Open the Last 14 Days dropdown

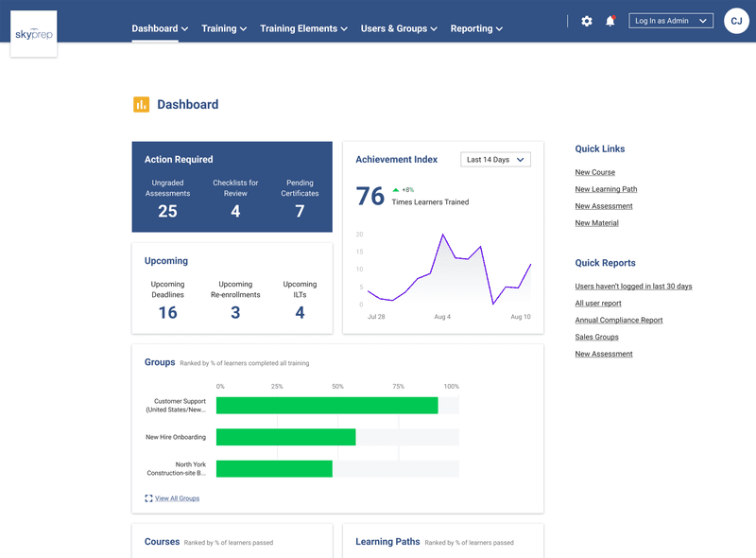pyautogui.click(x=494, y=159)
